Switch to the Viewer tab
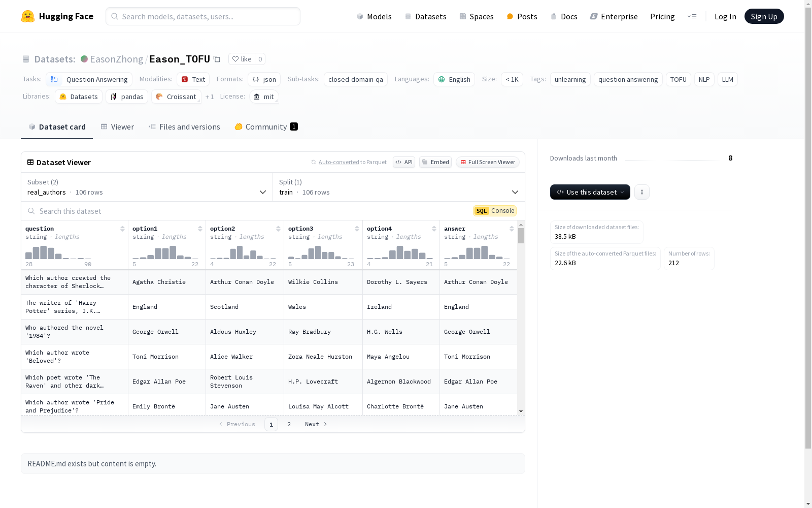The image size is (812, 508). click(117, 127)
